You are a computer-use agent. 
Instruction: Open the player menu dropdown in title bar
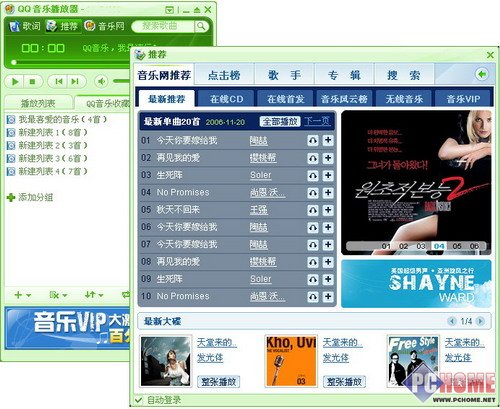coord(170,10)
